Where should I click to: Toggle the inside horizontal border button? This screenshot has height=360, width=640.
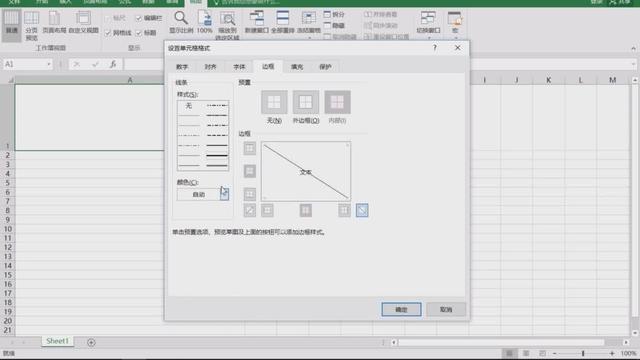[x=249, y=171]
